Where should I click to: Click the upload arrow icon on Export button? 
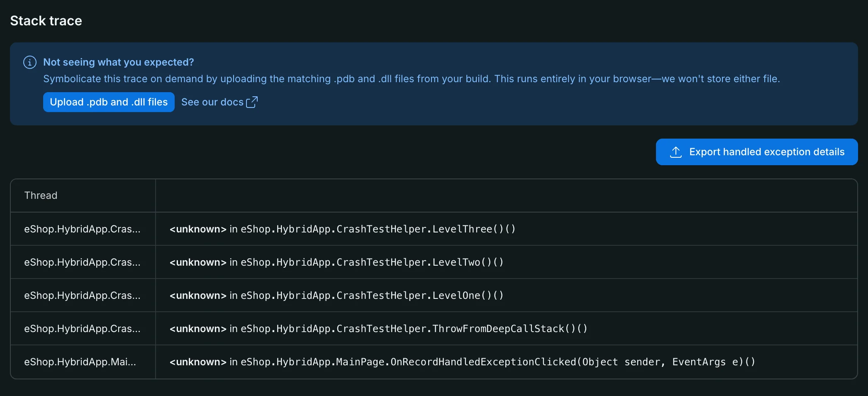point(676,152)
